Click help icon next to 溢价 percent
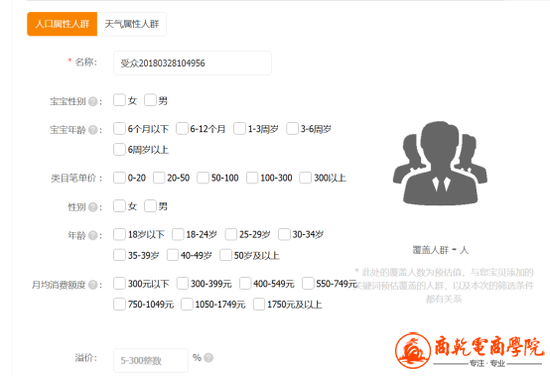 click(x=208, y=358)
